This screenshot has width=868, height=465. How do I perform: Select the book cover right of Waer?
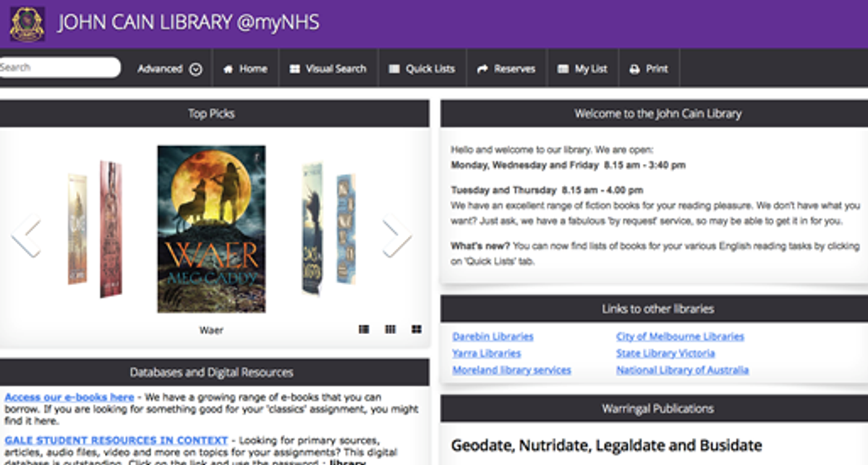[x=312, y=229]
